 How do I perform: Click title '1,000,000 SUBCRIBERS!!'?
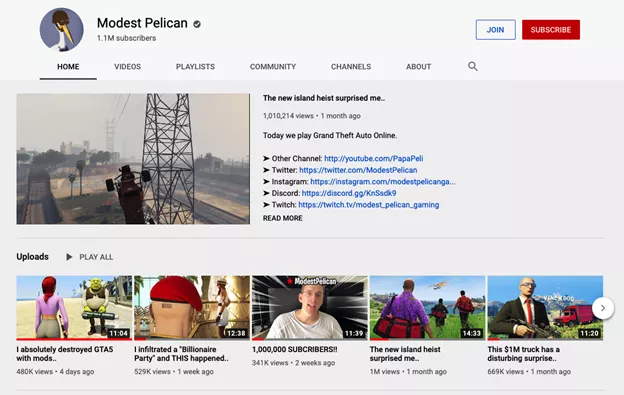(x=294, y=349)
